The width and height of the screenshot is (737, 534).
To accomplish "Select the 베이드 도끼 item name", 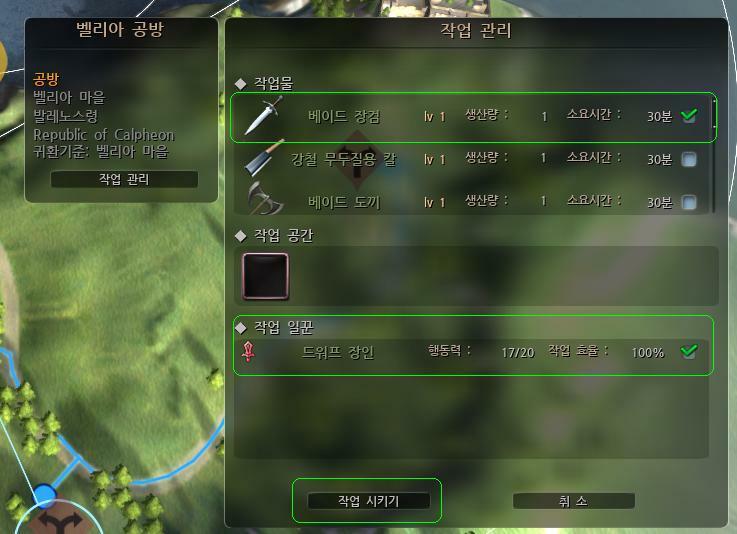I will (x=344, y=203).
